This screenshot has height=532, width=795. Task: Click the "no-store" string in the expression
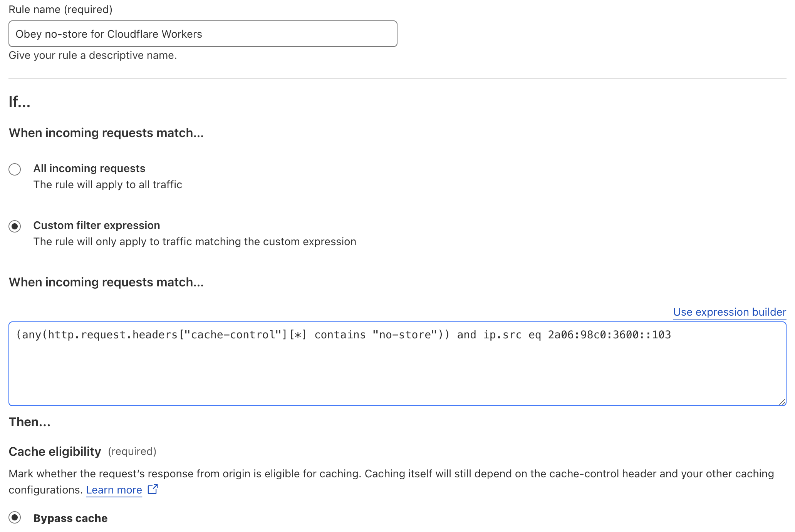[404, 335]
